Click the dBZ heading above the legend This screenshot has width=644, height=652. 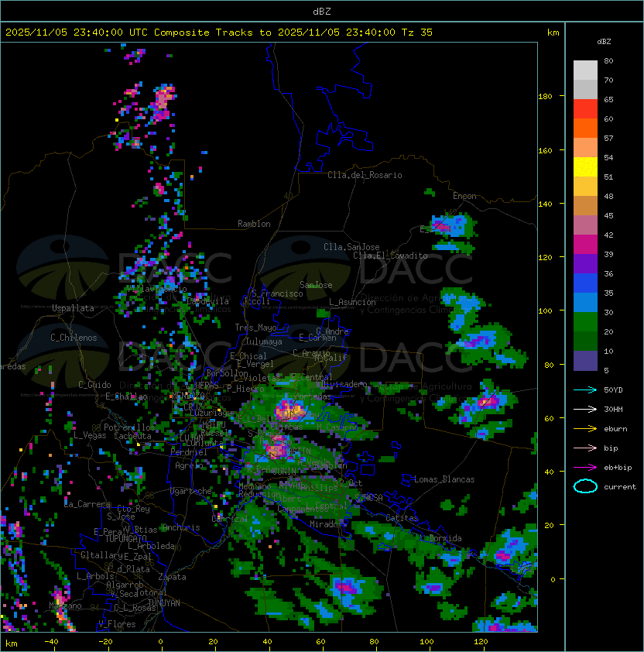pyautogui.click(x=604, y=42)
